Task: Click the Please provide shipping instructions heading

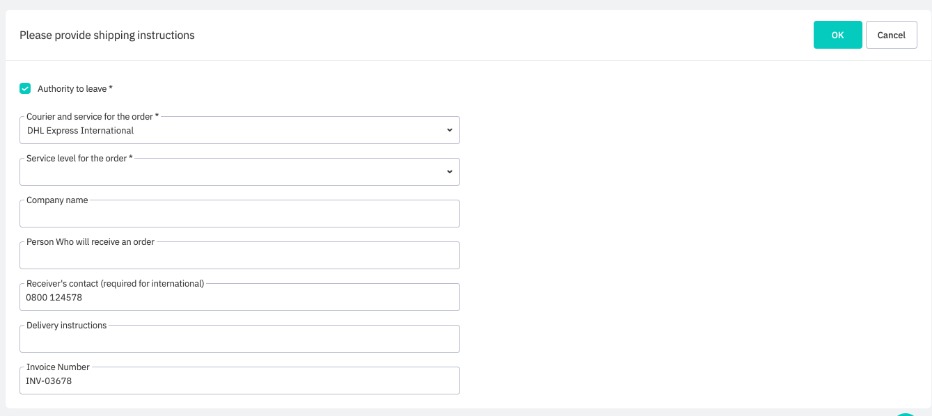Action: [x=107, y=35]
